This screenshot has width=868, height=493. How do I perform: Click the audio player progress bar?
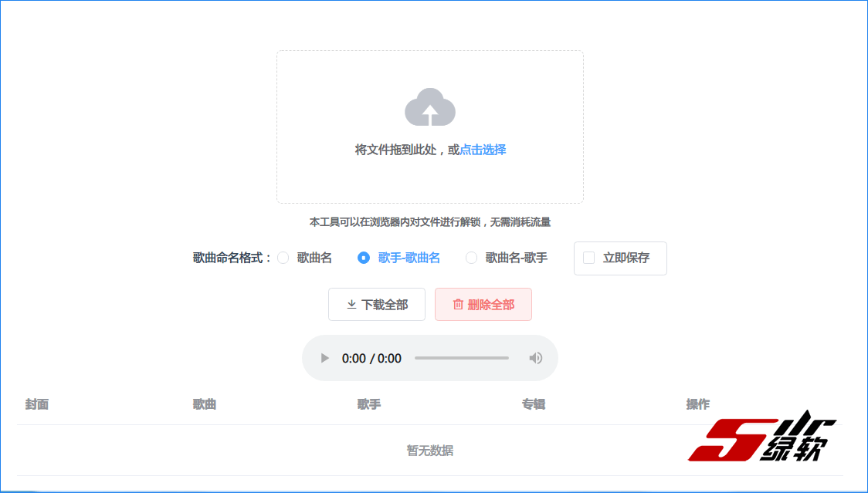click(x=461, y=358)
